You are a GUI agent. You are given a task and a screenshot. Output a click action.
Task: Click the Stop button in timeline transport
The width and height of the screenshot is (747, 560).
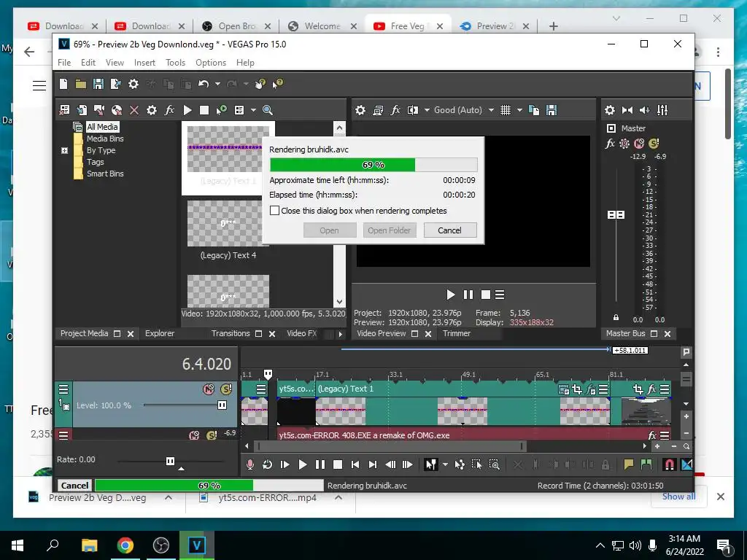pos(338,464)
